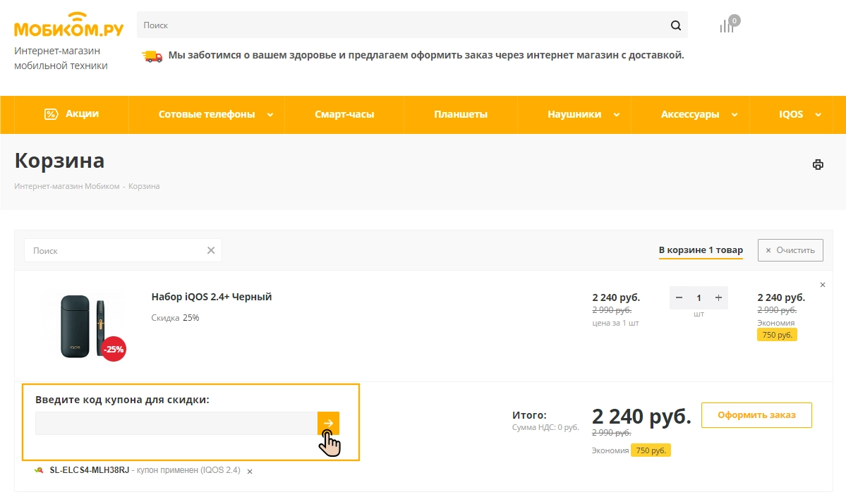Open product link Набор iQOS 2.4+ Черный
This screenshot has height=504, width=846.
click(x=212, y=297)
